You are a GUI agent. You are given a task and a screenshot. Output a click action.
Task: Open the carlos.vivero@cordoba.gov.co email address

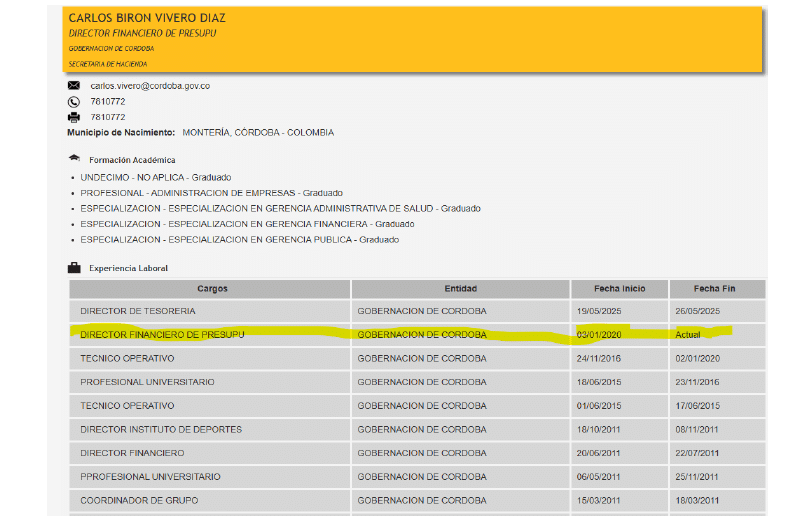click(150, 86)
